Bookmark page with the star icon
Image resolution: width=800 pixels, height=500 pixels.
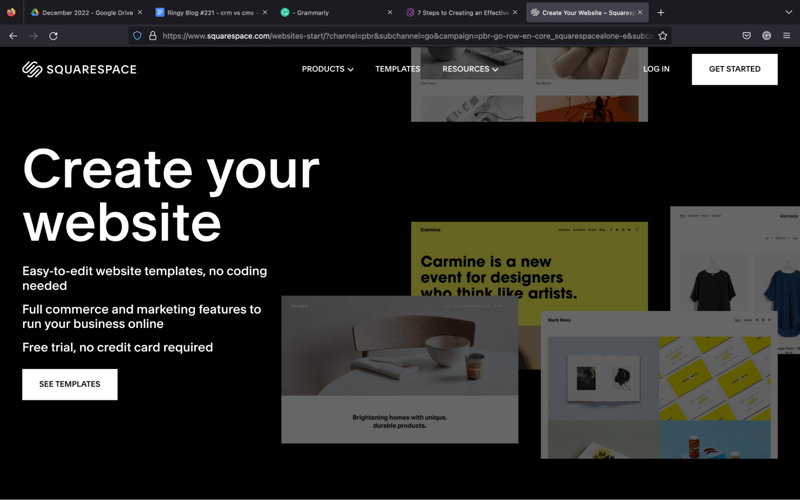(662, 36)
